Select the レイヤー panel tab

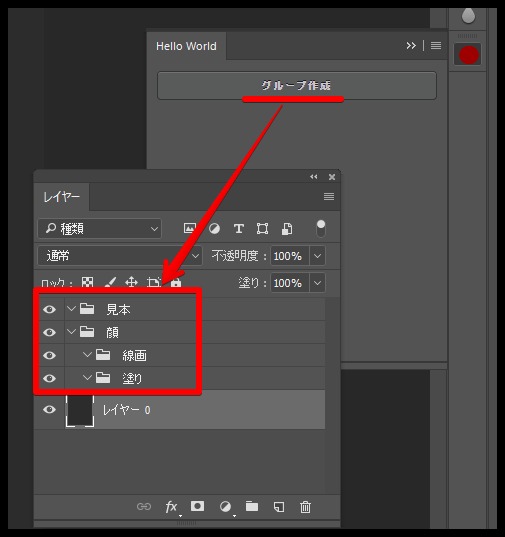click(x=62, y=197)
